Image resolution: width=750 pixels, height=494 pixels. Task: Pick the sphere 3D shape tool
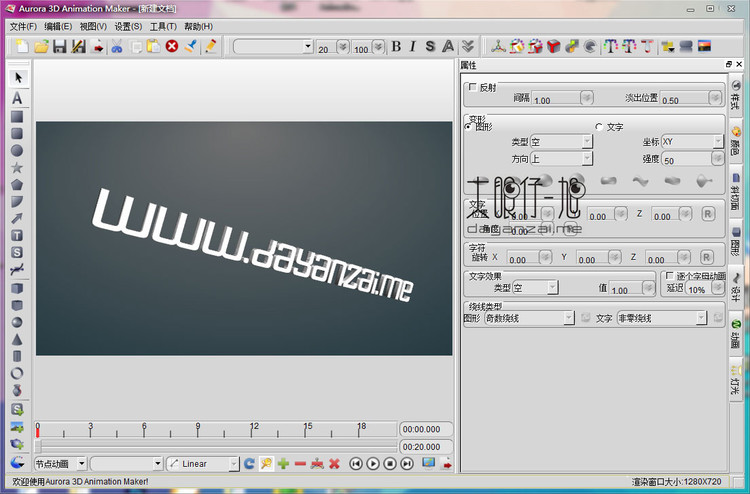(x=17, y=322)
